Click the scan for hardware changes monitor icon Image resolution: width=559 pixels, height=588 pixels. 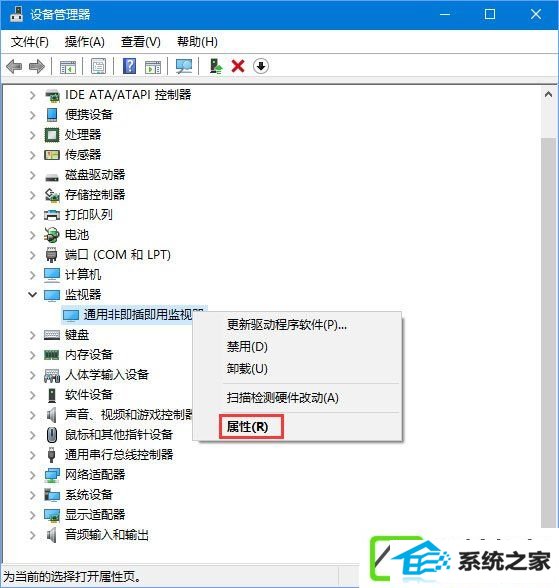click(184, 67)
